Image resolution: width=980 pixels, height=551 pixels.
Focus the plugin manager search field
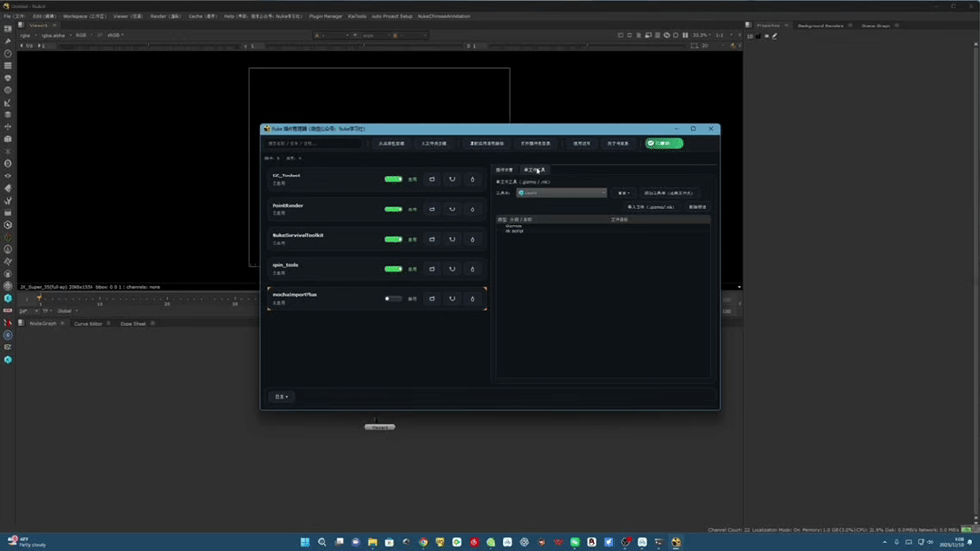pos(314,143)
